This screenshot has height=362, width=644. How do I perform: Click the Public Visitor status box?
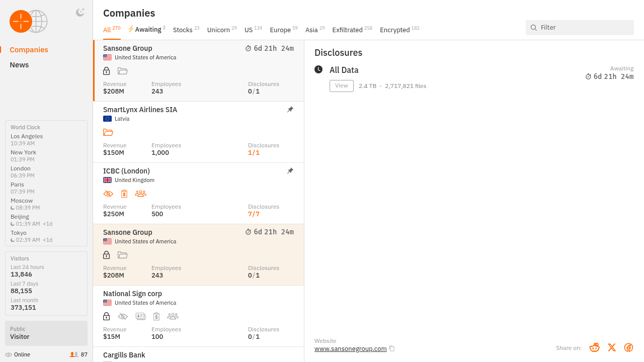tap(46, 333)
